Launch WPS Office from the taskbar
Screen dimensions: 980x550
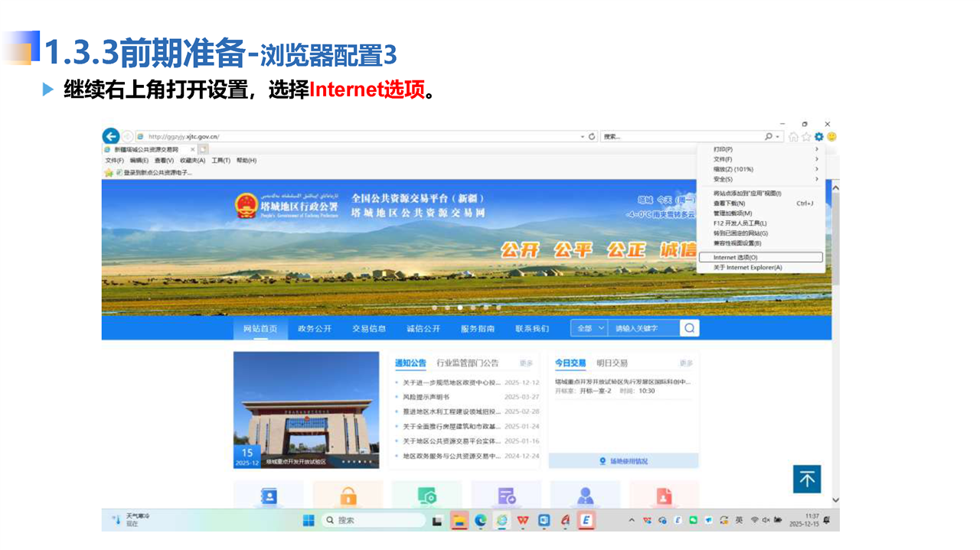[523, 520]
